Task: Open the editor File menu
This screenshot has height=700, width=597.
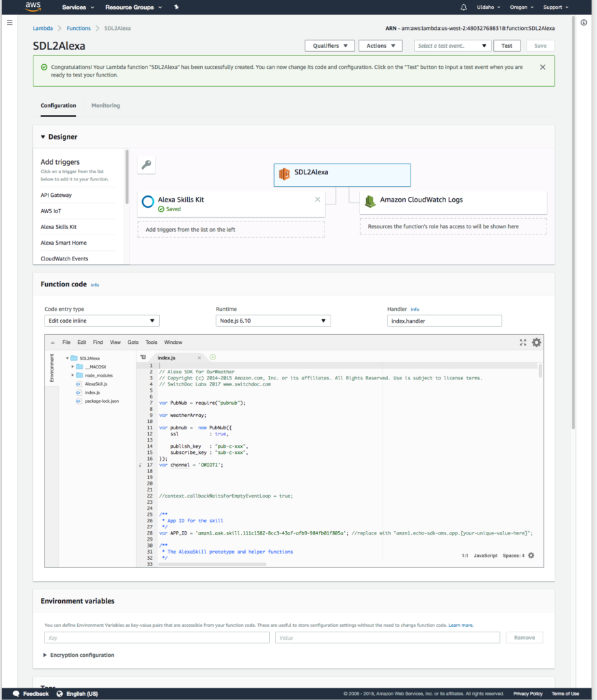Action: [66, 342]
